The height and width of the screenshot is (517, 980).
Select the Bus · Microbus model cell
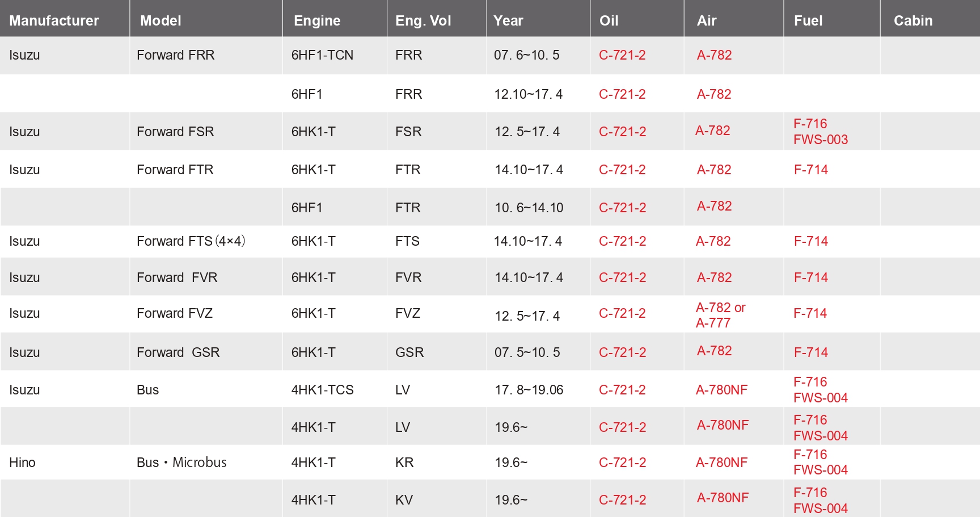[181, 463]
